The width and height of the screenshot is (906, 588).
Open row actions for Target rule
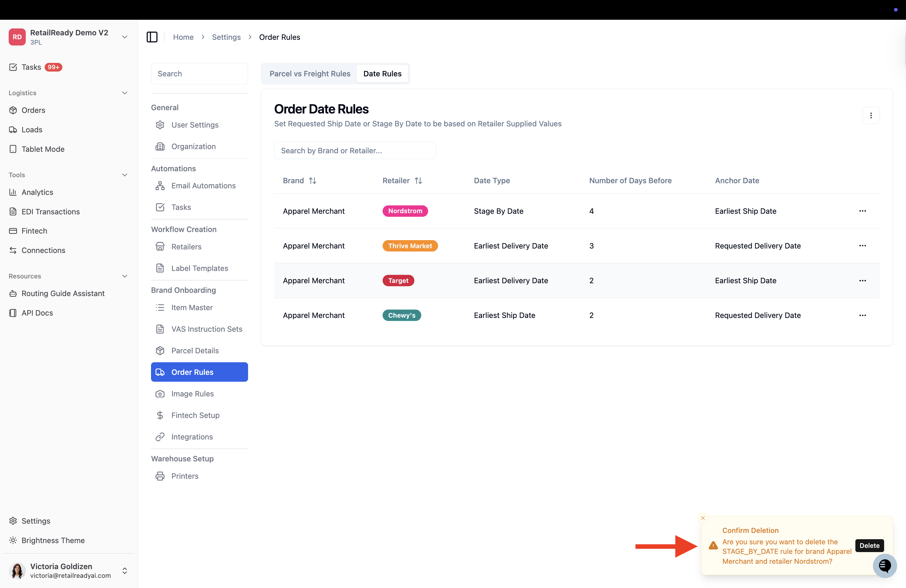tap(863, 281)
